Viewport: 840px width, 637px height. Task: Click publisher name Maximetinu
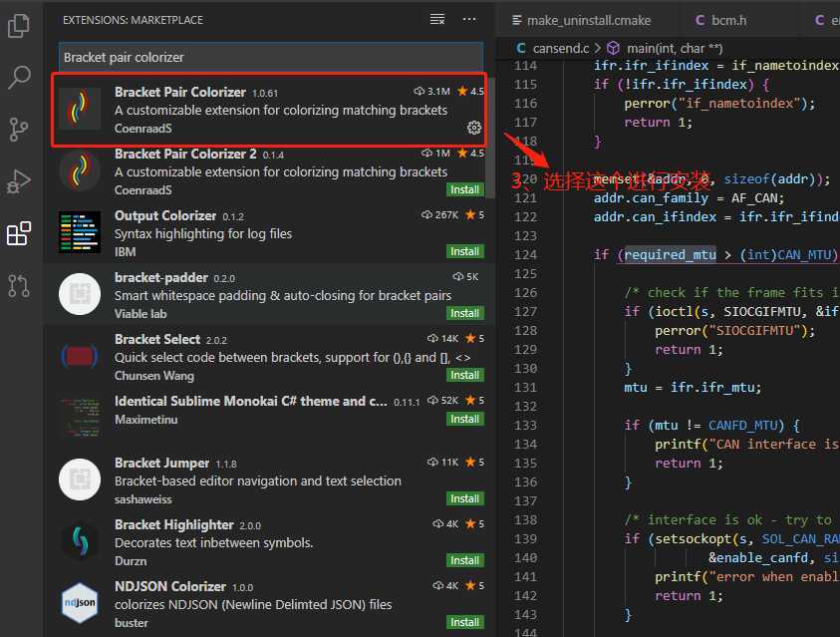(145, 420)
